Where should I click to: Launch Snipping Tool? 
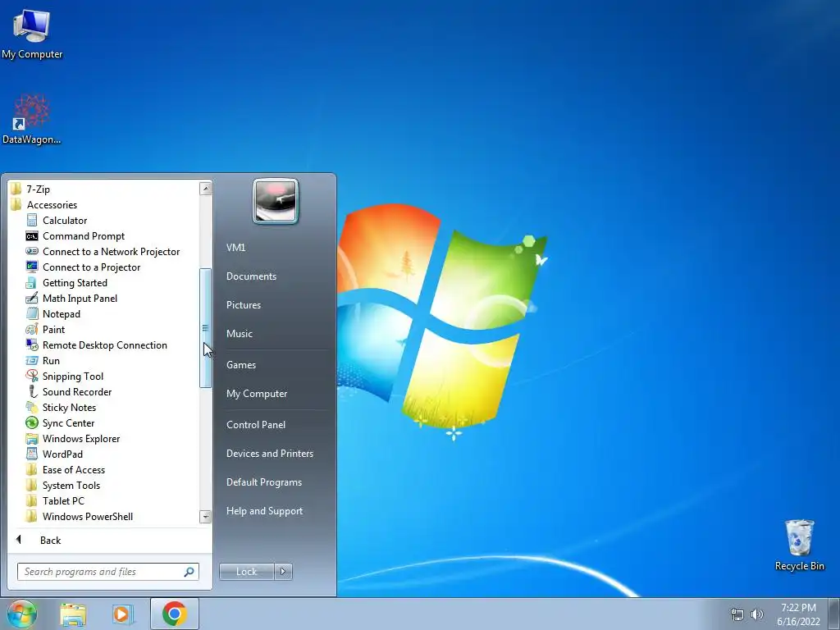73,376
